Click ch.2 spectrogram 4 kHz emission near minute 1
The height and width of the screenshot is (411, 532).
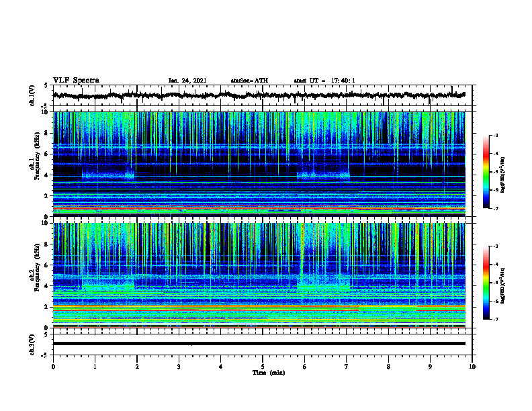[108, 285]
